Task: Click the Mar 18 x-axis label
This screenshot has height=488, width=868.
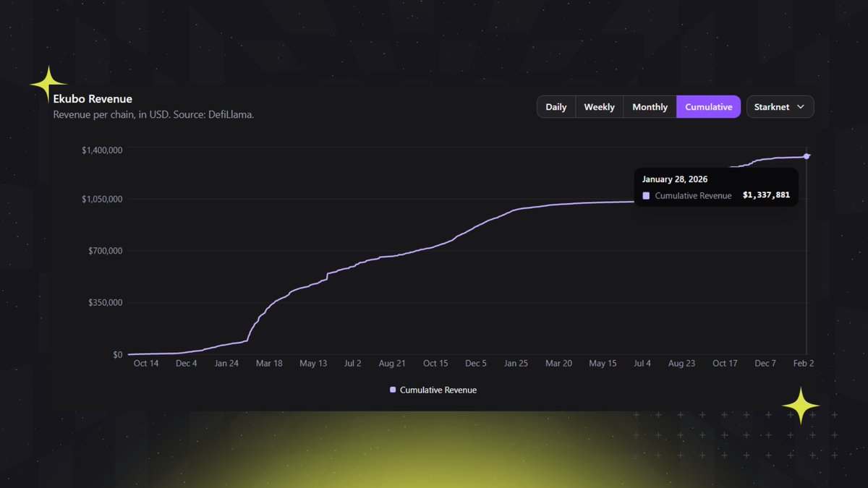Action: [x=269, y=364]
